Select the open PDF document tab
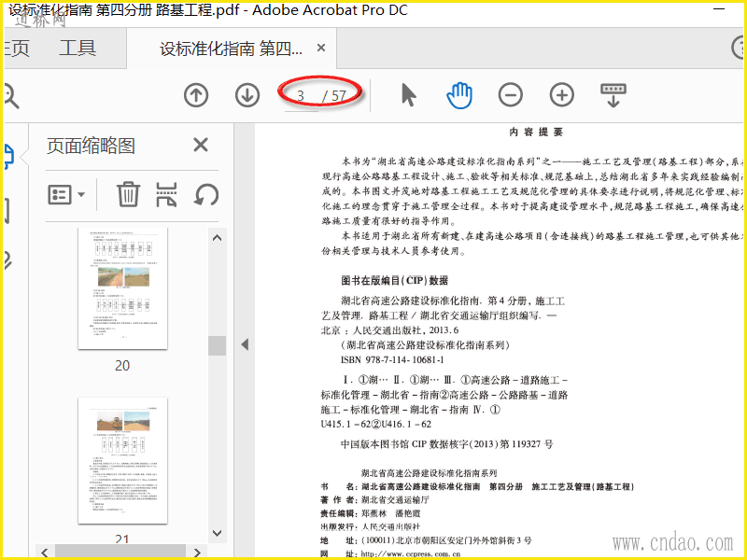 (231, 49)
